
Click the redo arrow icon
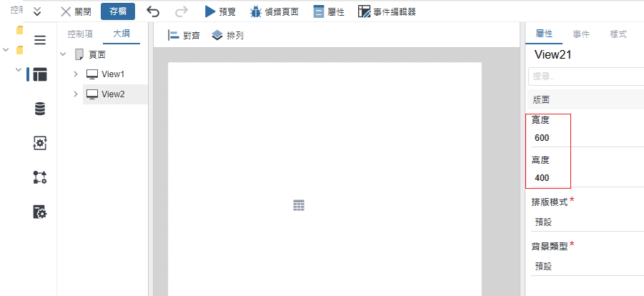tap(182, 11)
